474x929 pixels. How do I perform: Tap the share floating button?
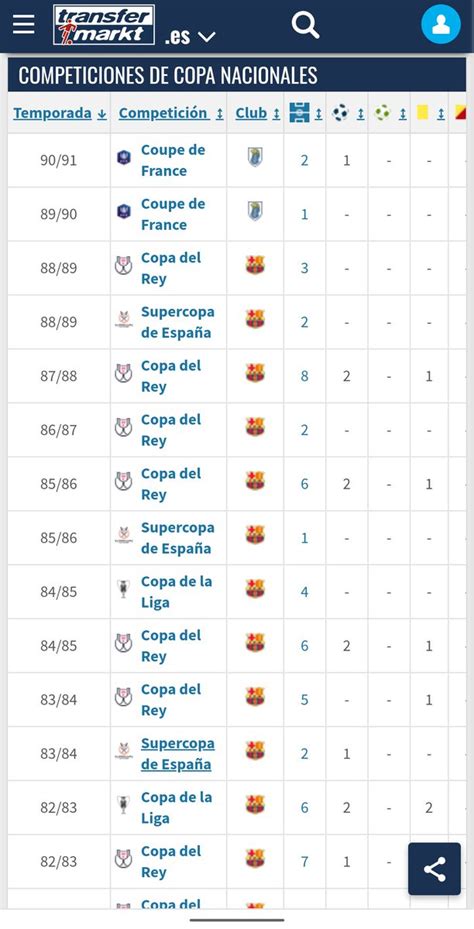coord(434,869)
